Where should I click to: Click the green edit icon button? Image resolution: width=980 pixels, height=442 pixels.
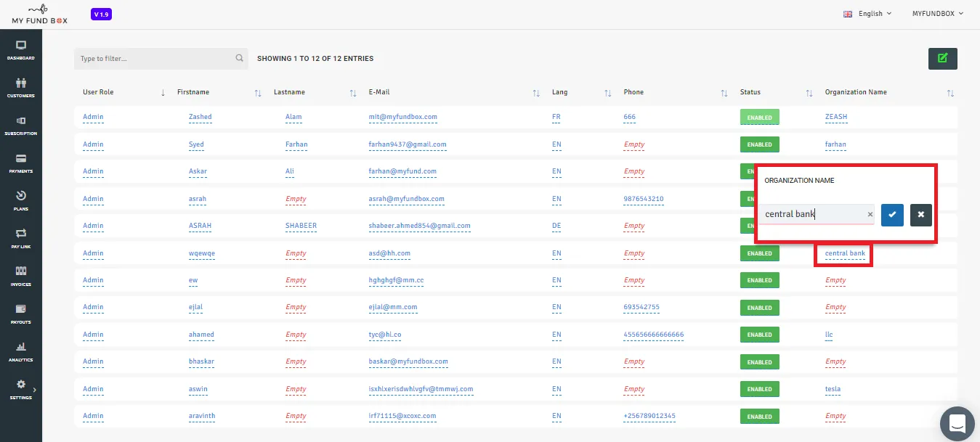coord(943,59)
